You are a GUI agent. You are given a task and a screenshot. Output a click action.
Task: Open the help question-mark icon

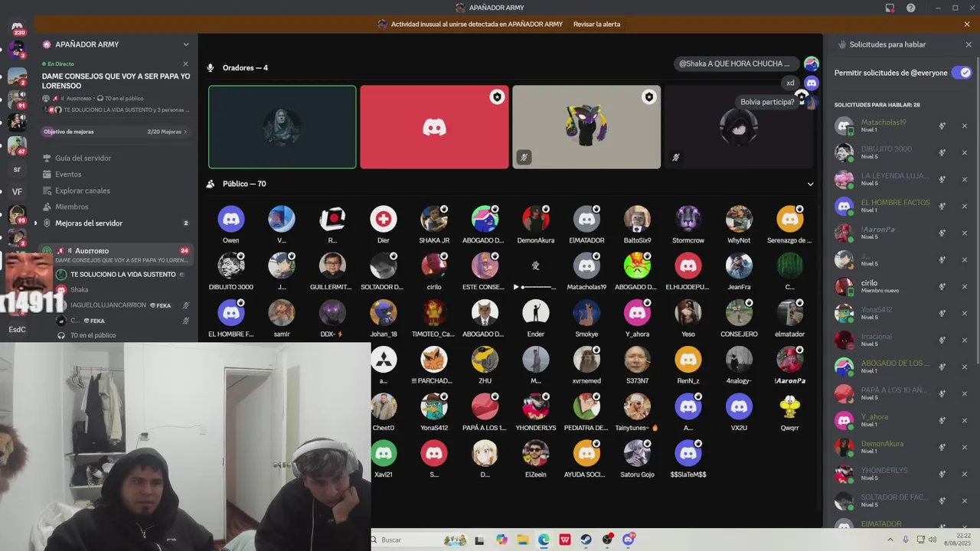[x=910, y=8]
